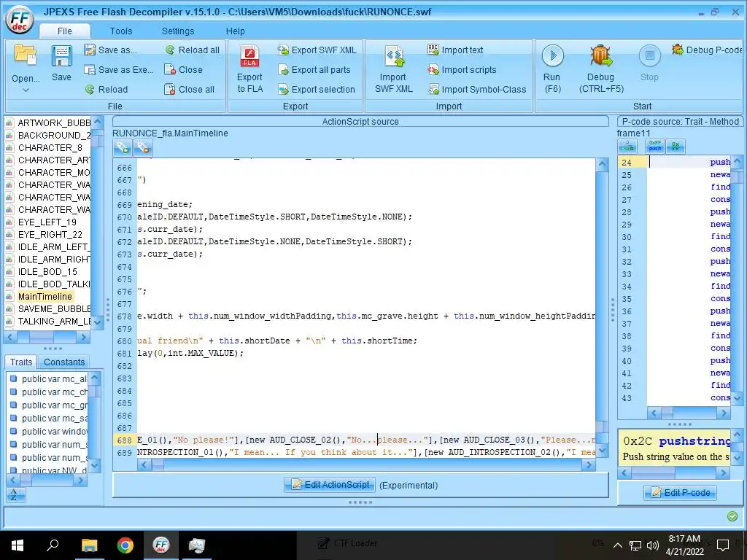This screenshot has height=560, width=747.
Task: Open a file with the Open folder icon
Action: click(26, 55)
